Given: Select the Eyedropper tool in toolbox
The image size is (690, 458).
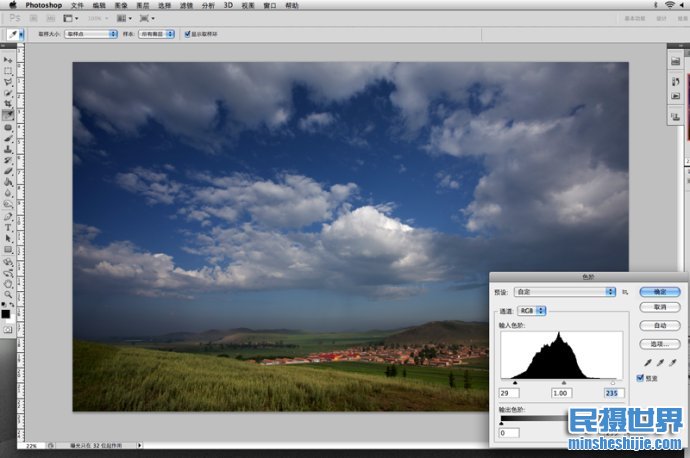Looking at the screenshot, I should (x=8, y=115).
